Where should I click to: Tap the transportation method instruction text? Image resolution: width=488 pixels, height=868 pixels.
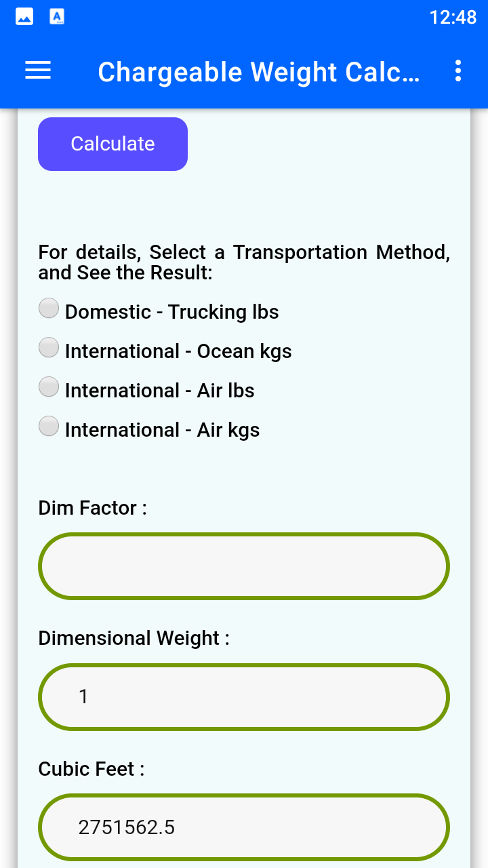(x=244, y=262)
